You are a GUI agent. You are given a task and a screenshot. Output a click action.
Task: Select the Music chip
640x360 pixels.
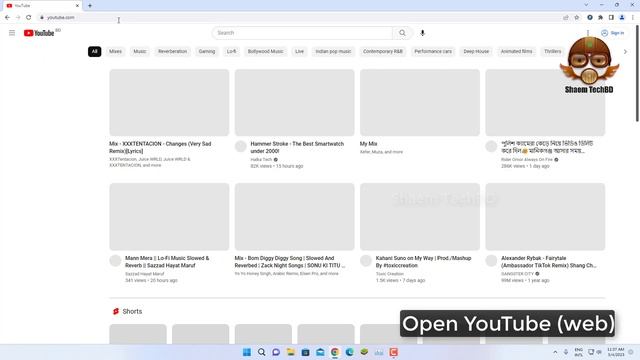click(140, 51)
